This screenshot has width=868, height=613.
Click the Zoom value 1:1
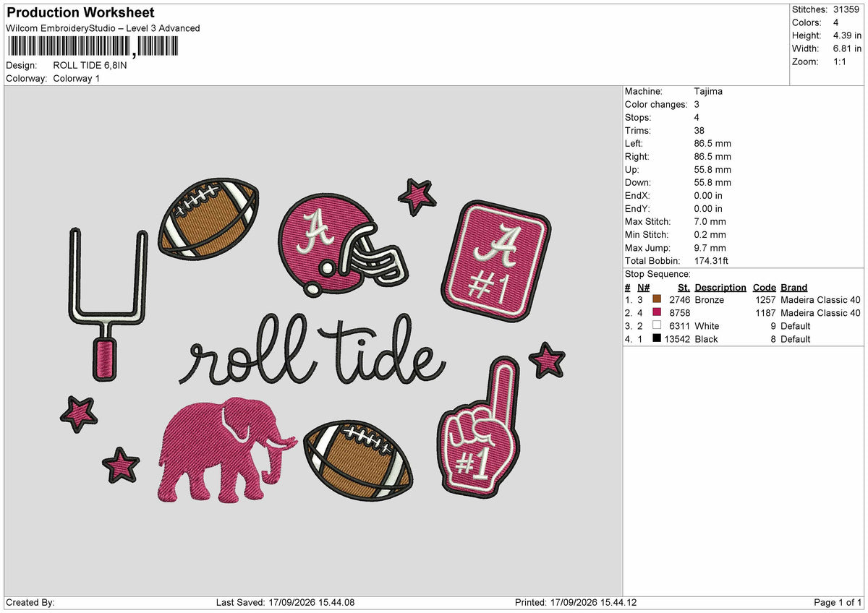click(x=841, y=61)
